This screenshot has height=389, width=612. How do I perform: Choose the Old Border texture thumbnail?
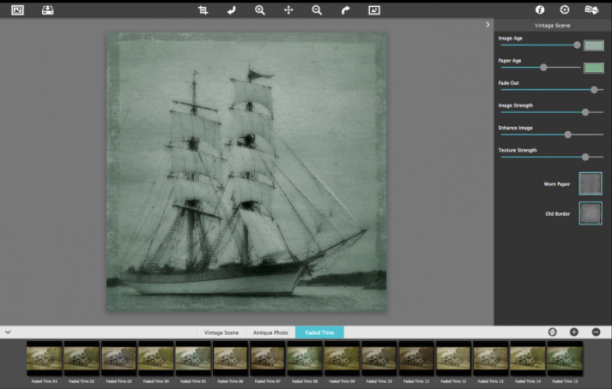(x=591, y=213)
